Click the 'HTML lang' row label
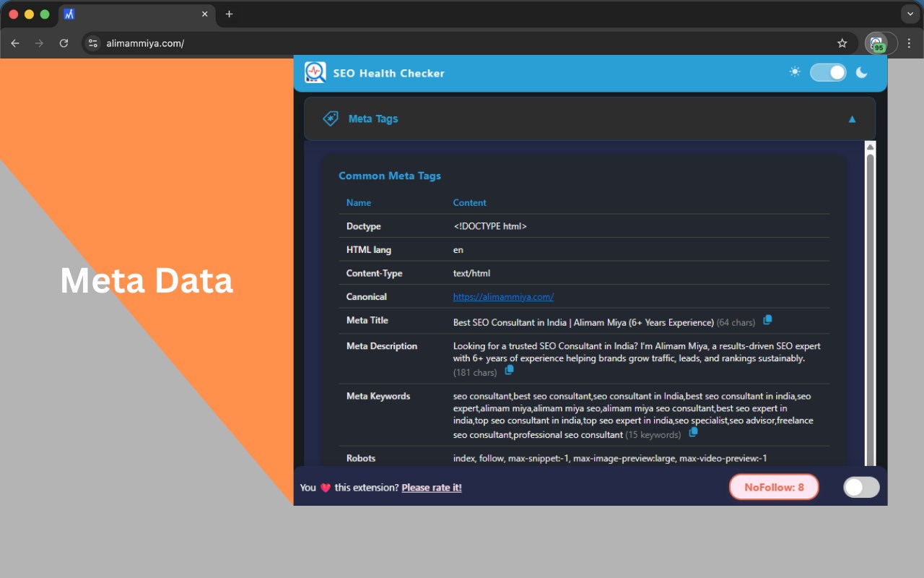This screenshot has height=578, width=924. [369, 250]
